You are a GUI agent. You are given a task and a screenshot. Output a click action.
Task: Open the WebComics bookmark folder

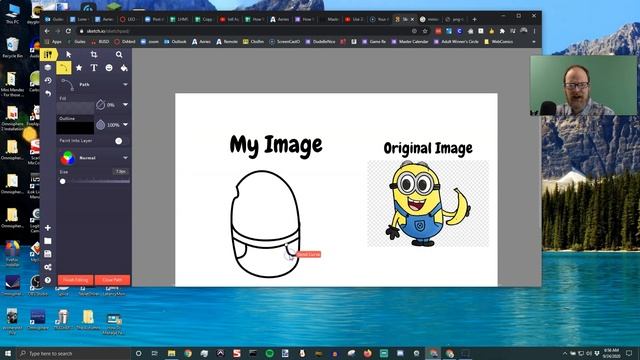[498, 42]
